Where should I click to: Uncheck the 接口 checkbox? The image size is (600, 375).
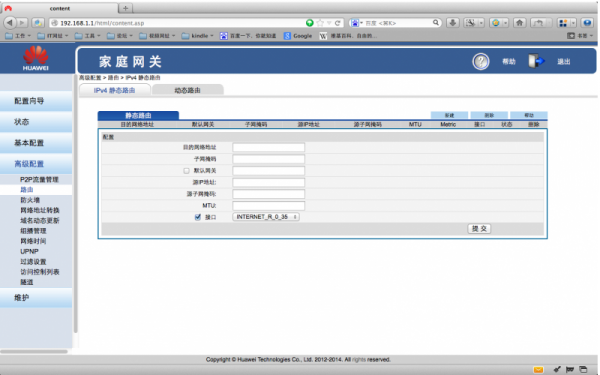197,217
